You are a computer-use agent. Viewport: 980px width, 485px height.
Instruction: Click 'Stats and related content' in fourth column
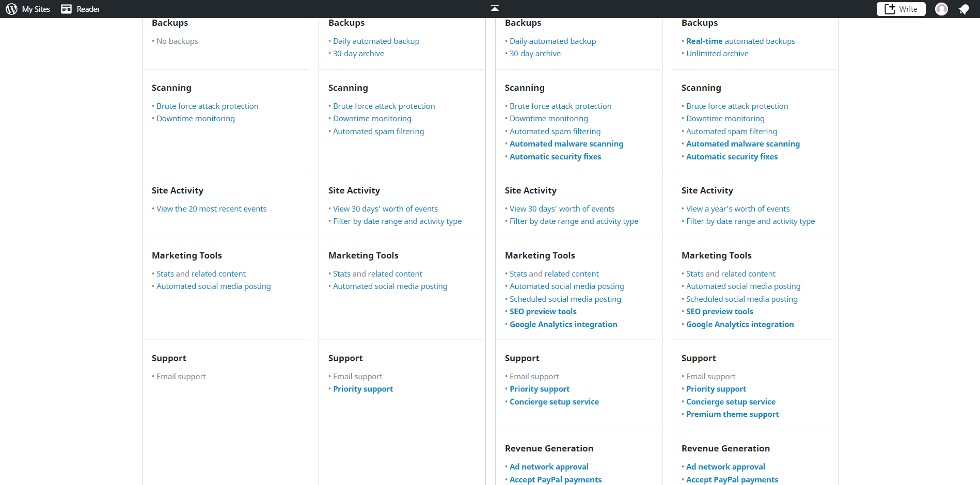[x=731, y=274]
